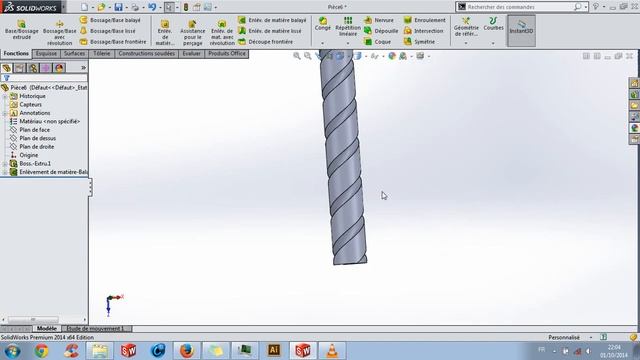Click the Symétrie mirror tool

419,42
